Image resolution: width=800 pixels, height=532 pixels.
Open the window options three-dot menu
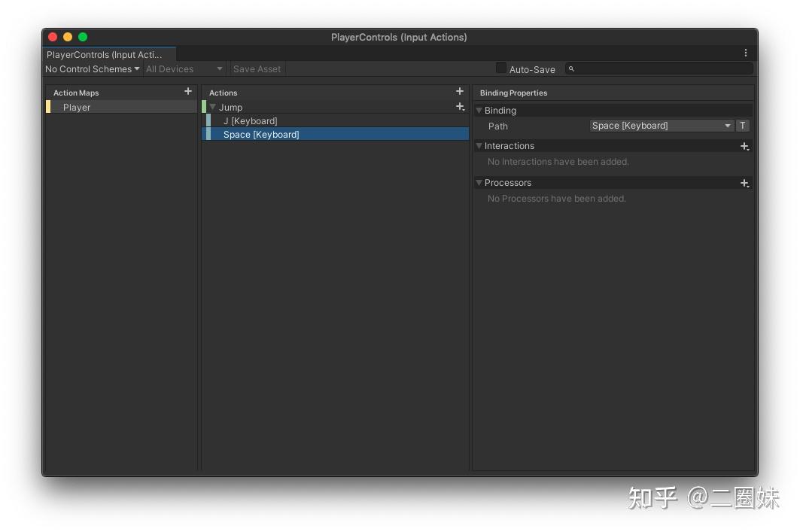pos(746,52)
